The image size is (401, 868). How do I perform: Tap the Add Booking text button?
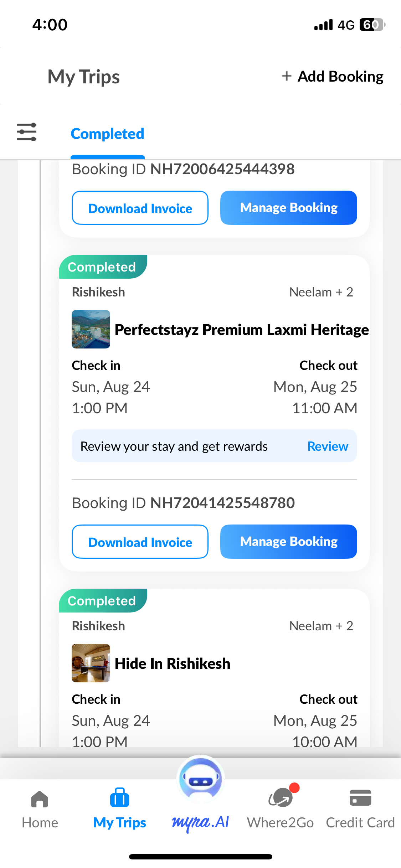[340, 76]
